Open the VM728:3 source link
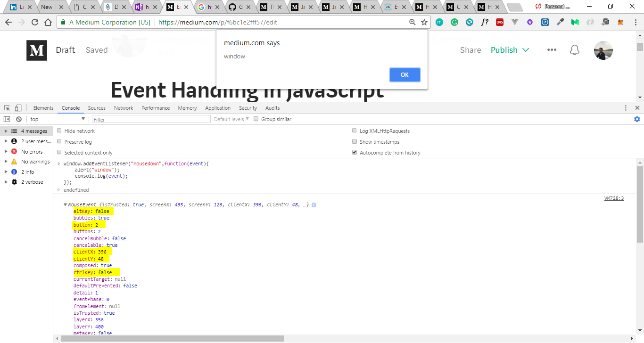 614,198
